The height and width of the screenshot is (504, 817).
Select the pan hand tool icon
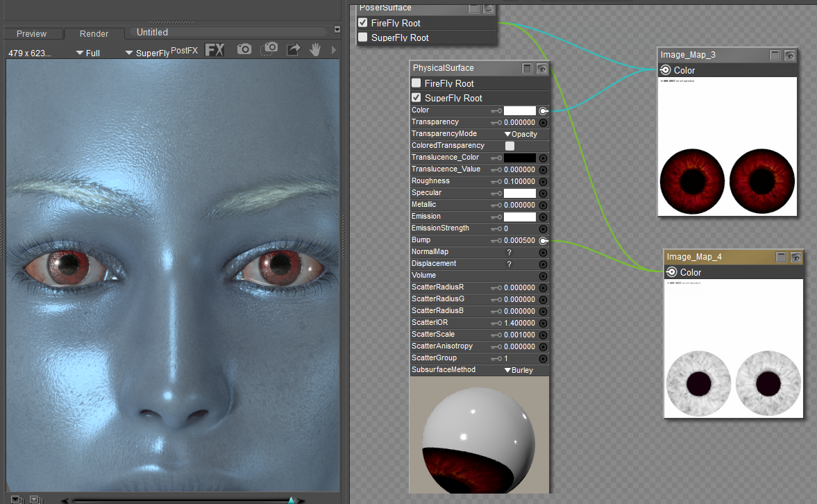pyautogui.click(x=315, y=49)
